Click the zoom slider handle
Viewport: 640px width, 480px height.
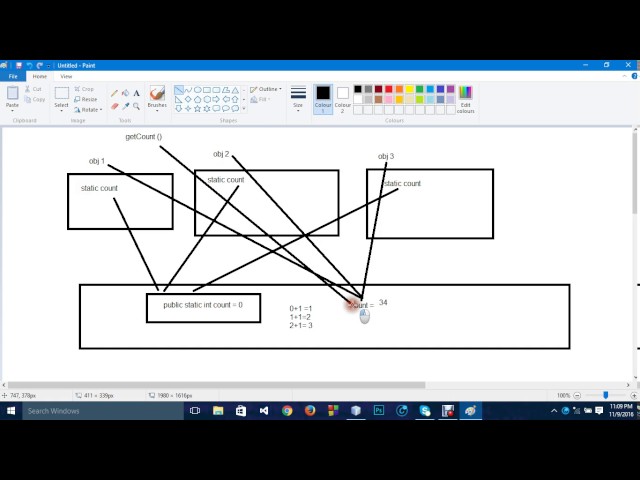[x=606, y=395]
